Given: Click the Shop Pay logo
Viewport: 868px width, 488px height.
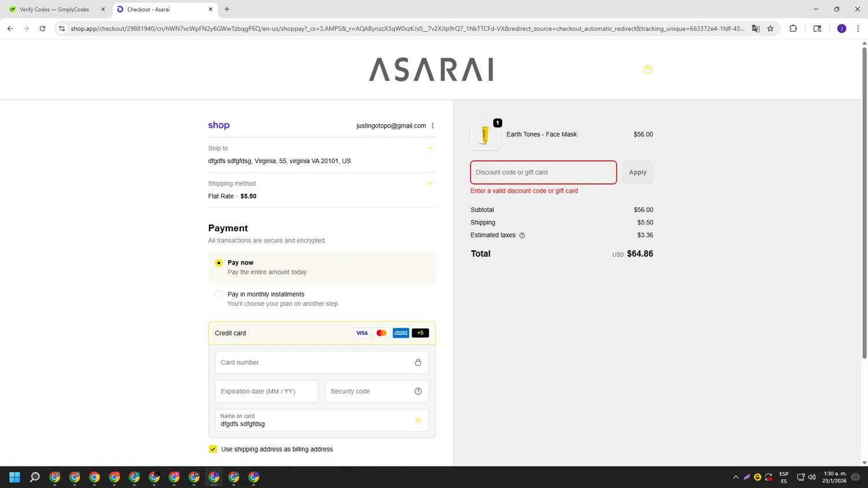Looking at the screenshot, I should 219,125.
